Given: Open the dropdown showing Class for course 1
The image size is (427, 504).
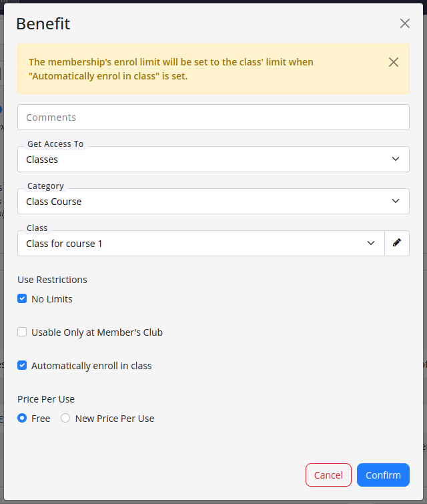Looking at the screenshot, I should click(x=193, y=244).
